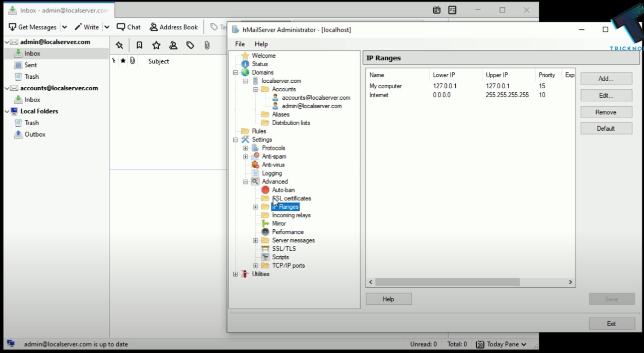Click the contact filter icon in Thunderbird
644x353 pixels.
pos(173,45)
